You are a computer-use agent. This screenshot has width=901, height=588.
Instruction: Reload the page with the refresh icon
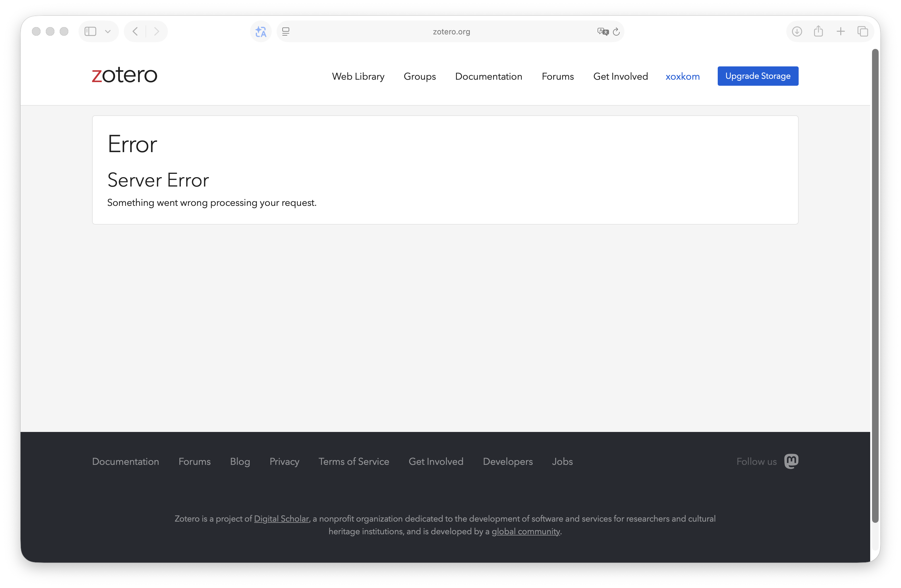pyautogui.click(x=616, y=32)
